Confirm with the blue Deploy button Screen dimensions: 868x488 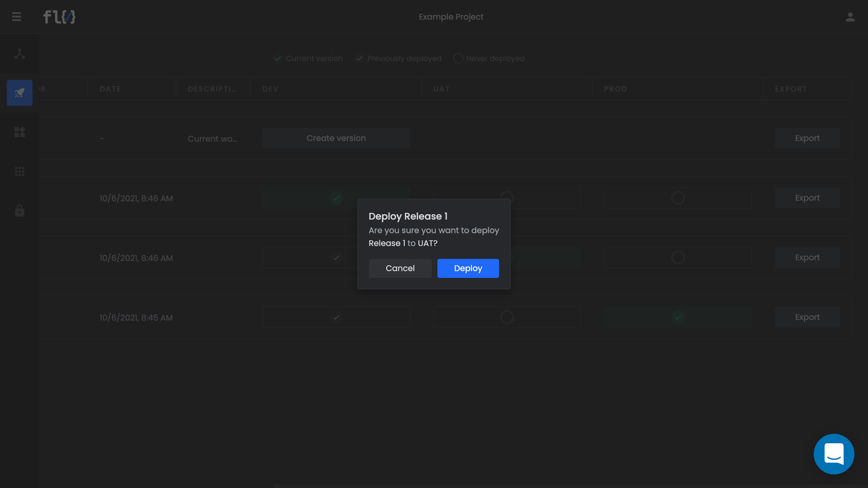(468, 268)
